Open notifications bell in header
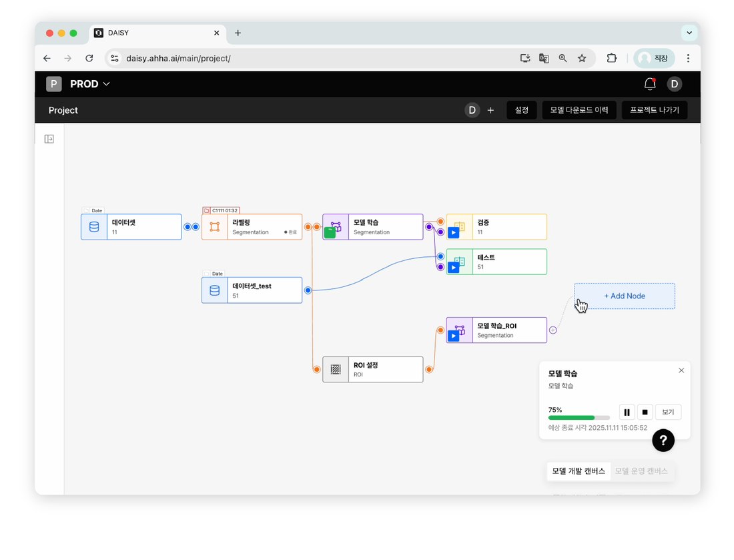This screenshot has height=560, width=734. coord(650,84)
